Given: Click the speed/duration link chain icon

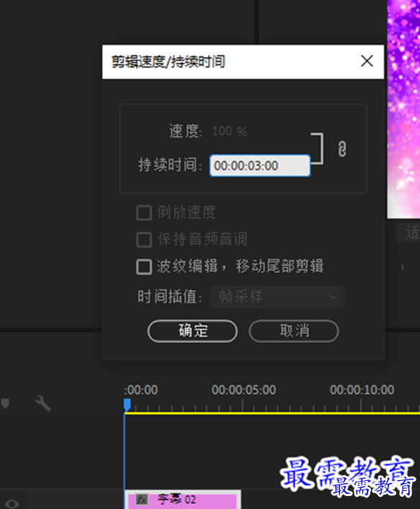Looking at the screenshot, I should pos(342,149).
